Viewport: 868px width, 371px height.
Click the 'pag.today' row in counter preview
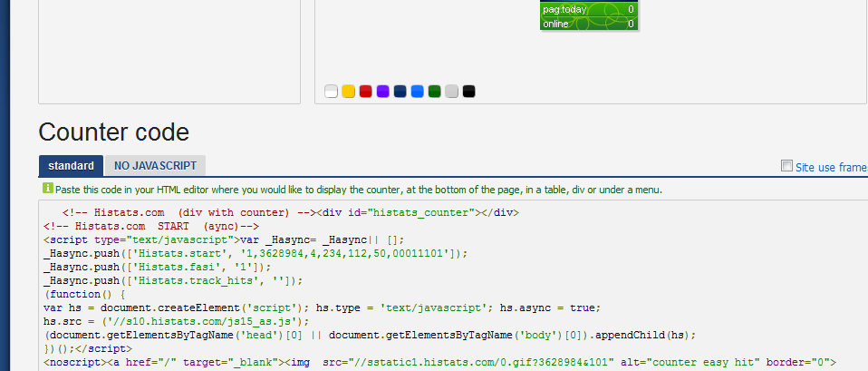589,9
